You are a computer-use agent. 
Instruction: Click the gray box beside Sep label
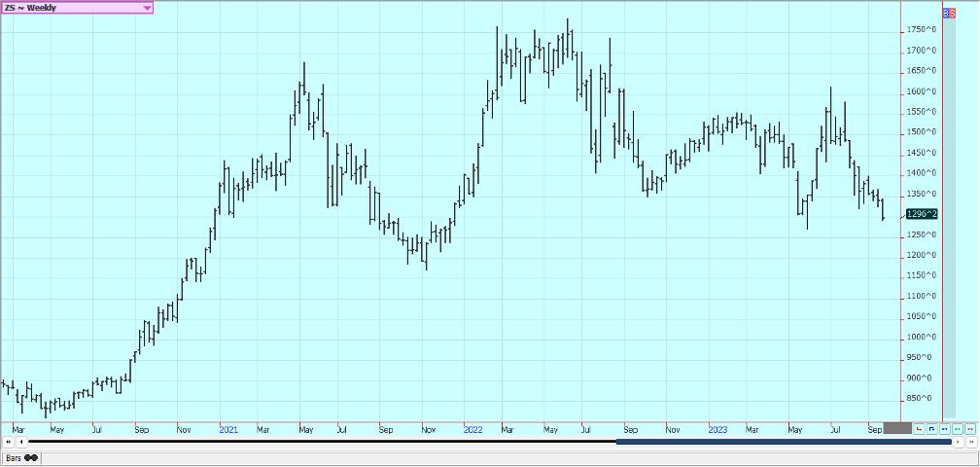[x=898, y=428]
